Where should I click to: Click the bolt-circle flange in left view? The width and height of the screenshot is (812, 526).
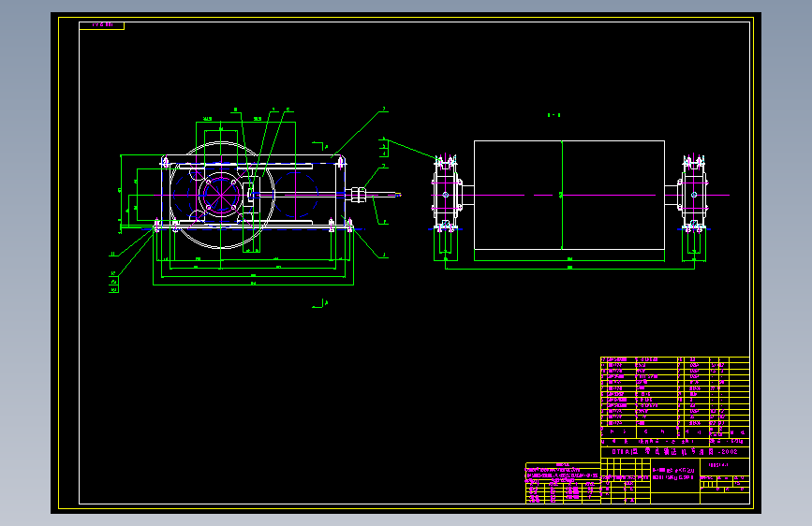[x=221, y=195]
